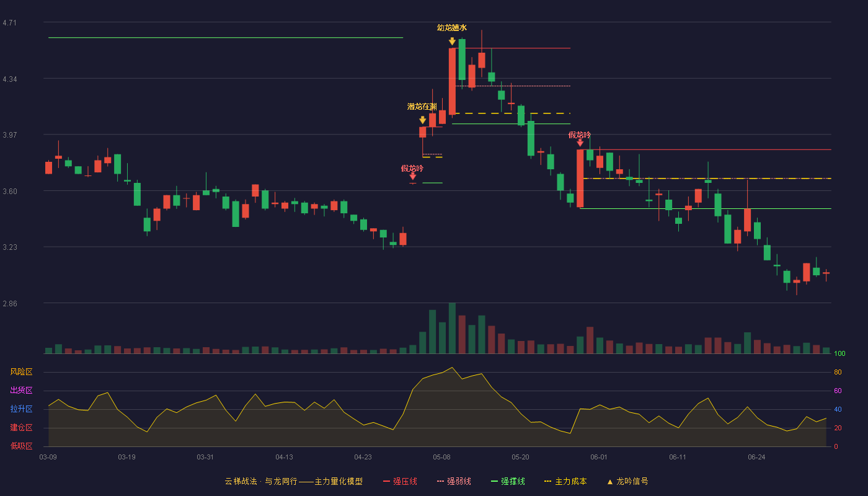Select the 建仓区 zone label
The width and height of the screenshot is (868, 496).
pyautogui.click(x=21, y=428)
